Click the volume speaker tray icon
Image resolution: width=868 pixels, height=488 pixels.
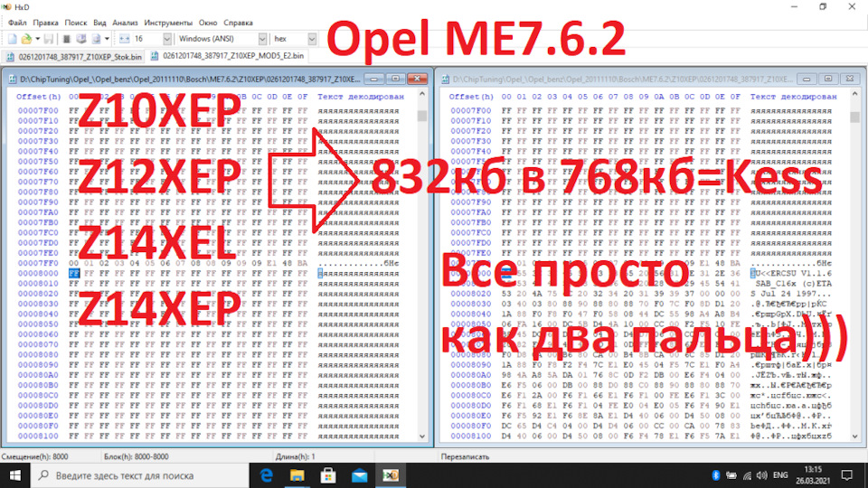[x=762, y=475]
